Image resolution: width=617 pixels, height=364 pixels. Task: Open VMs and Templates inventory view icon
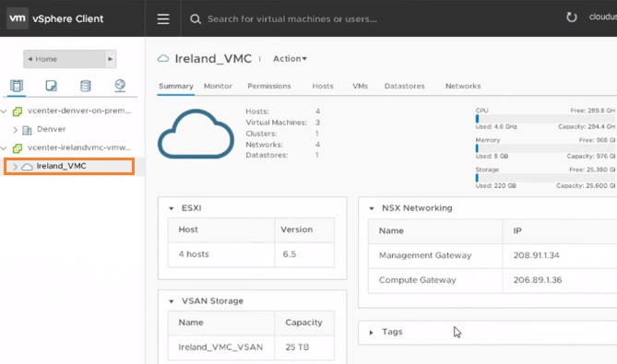tap(51, 86)
